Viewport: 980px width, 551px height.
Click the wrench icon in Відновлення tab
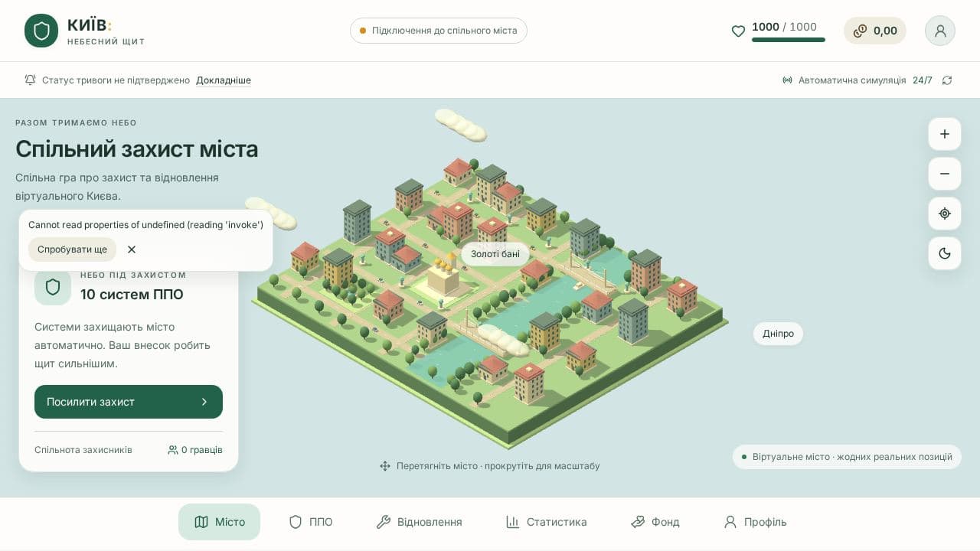coord(384,522)
